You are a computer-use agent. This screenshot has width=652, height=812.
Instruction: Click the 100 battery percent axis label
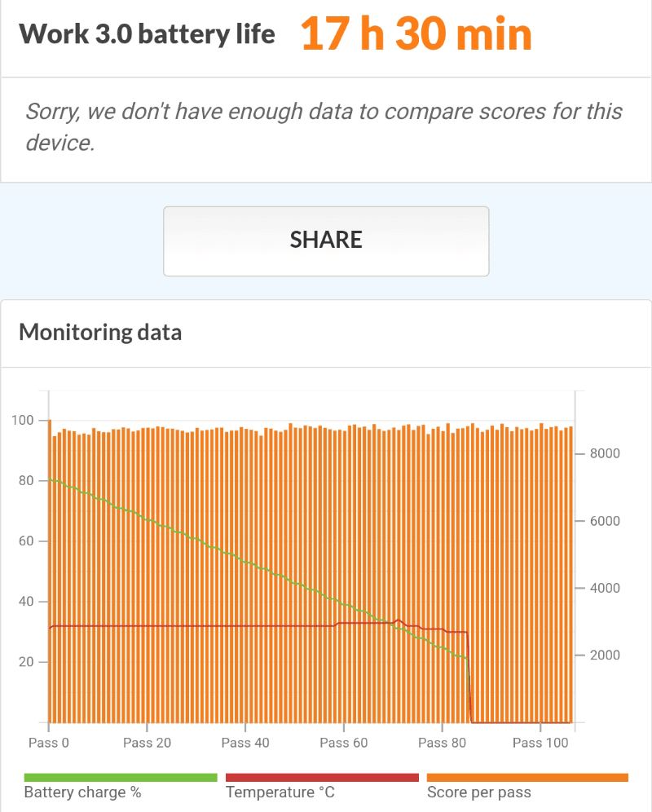pos(23,420)
